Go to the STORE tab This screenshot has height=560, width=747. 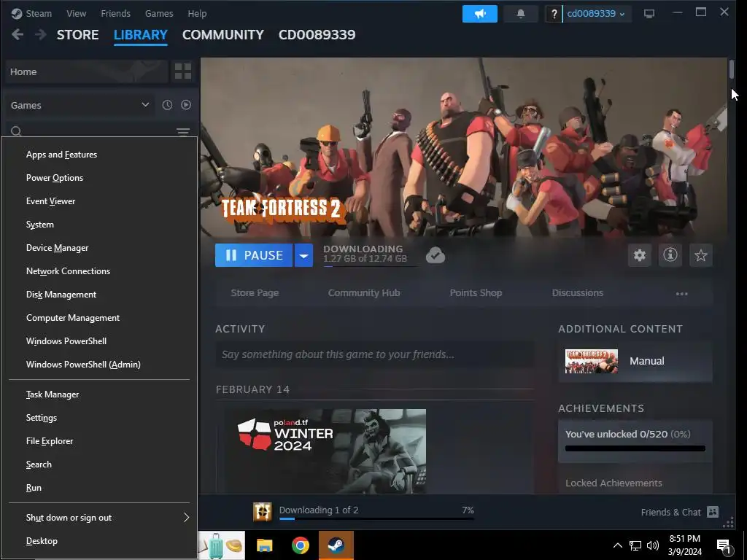77,35
